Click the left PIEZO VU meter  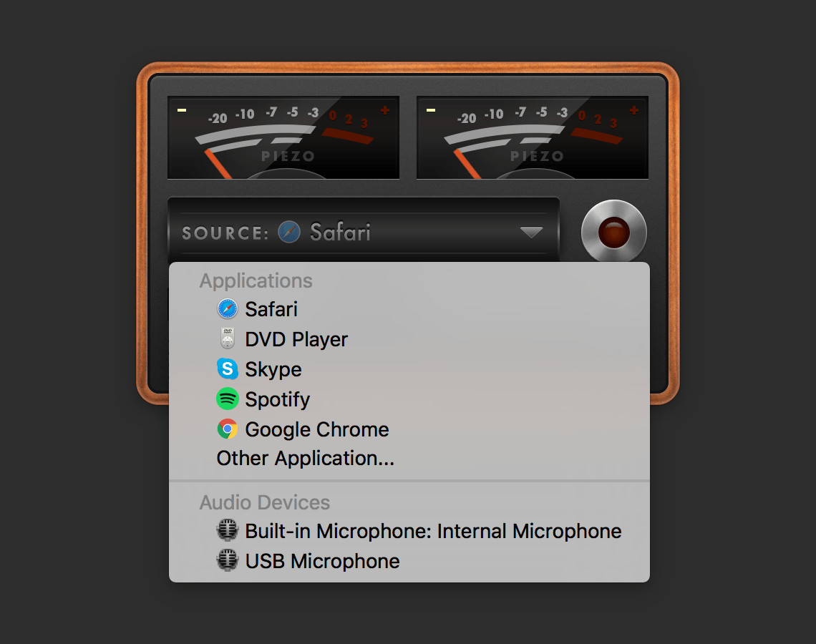coord(283,137)
